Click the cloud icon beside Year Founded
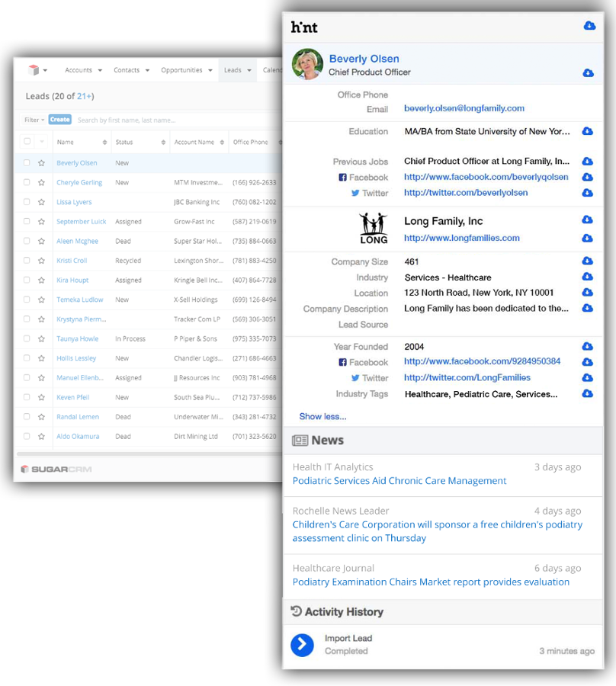Viewport: 616px width, 686px height. (587, 347)
